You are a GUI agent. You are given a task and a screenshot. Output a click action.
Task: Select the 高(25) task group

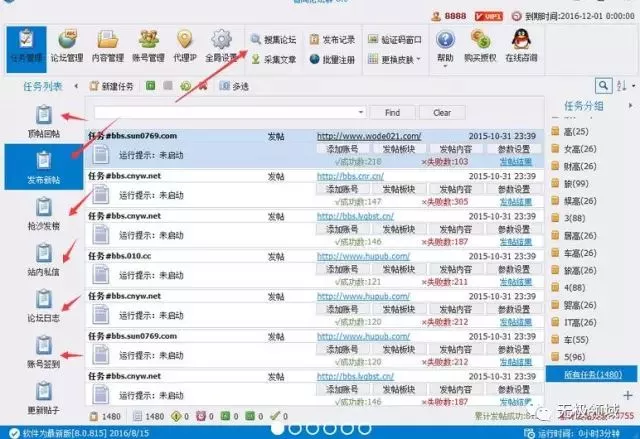tap(570, 131)
